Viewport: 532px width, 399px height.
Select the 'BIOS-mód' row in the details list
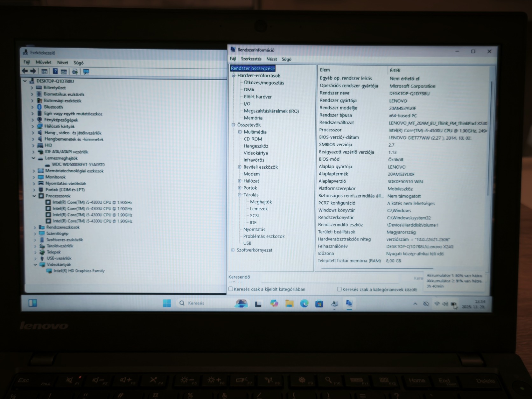click(402, 159)
